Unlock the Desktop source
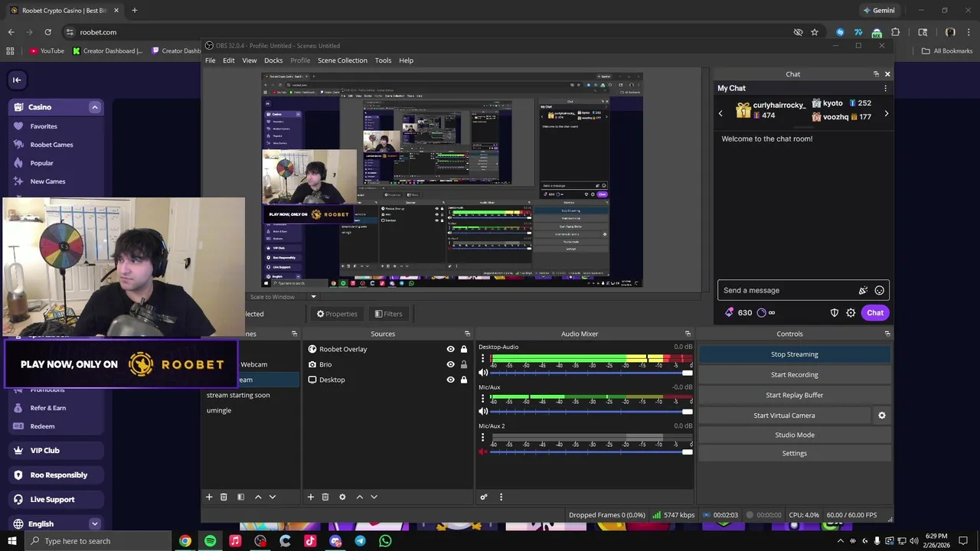Screen dimensions: 980x551 coord(463,380)
